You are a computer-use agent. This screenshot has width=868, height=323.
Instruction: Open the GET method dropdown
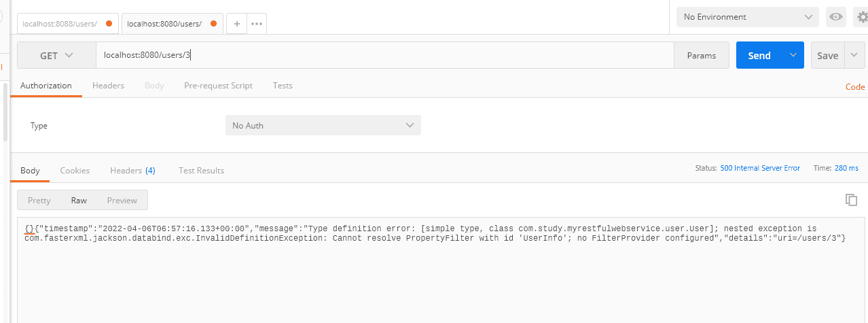(56, 56)
